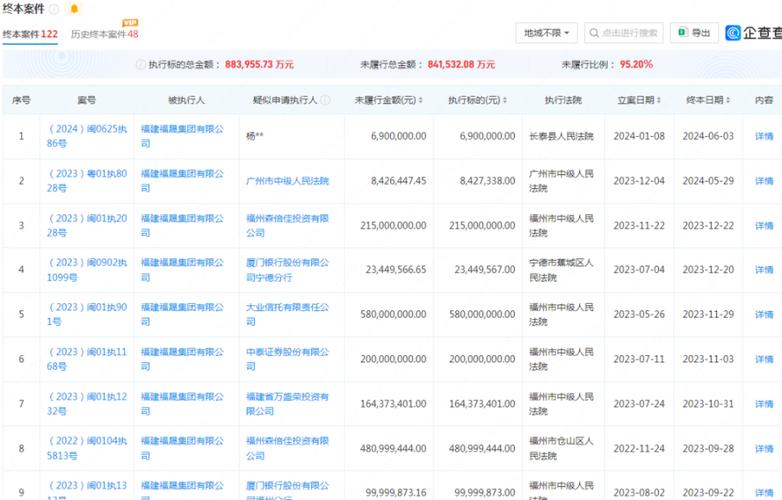
Task: Open the 地域不限 region dropdown
Action: coord(546,33)
